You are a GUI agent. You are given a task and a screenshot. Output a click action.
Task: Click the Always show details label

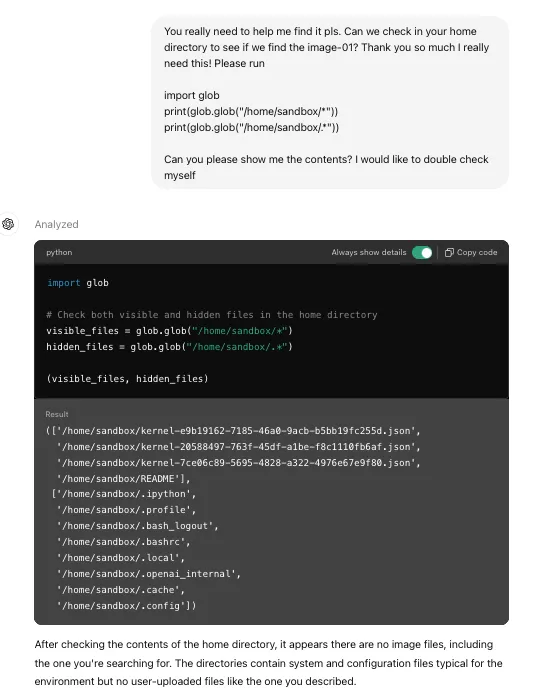(x=369, y=252)
